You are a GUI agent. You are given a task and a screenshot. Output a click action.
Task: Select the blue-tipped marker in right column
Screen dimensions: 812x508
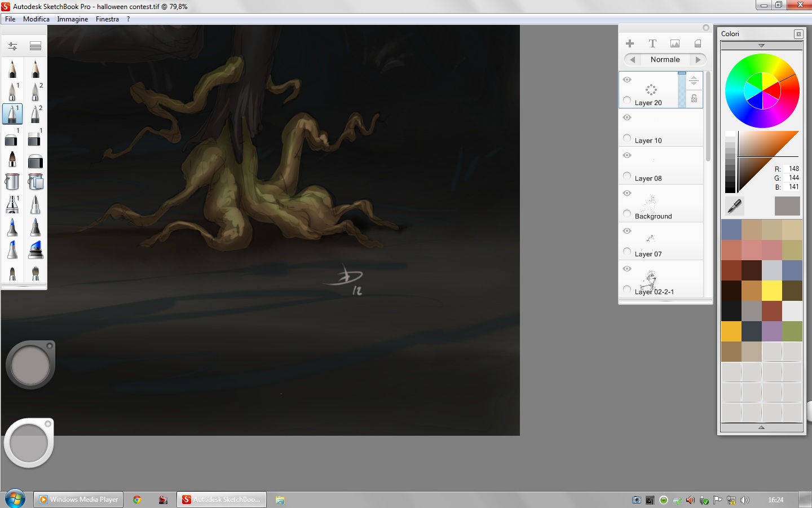pos(36,227)
